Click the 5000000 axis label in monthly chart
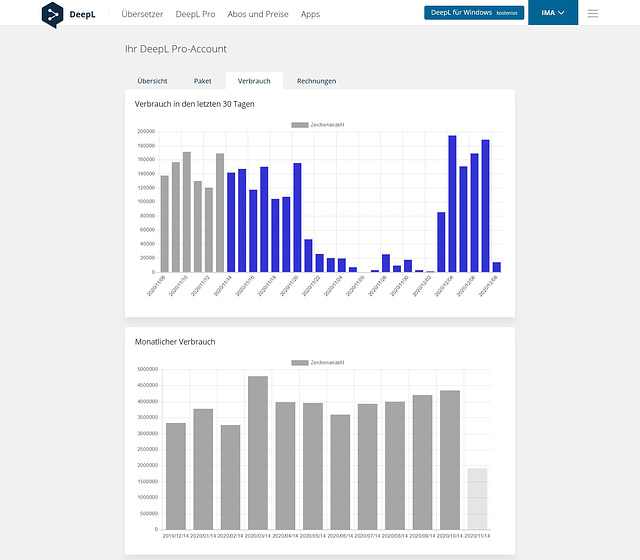Screen dimensions: 640x560 click(x=147, y=369)
